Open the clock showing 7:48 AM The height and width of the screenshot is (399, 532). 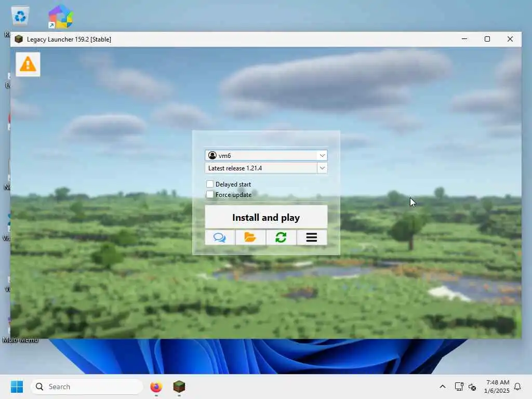click(x=497, y=387)
